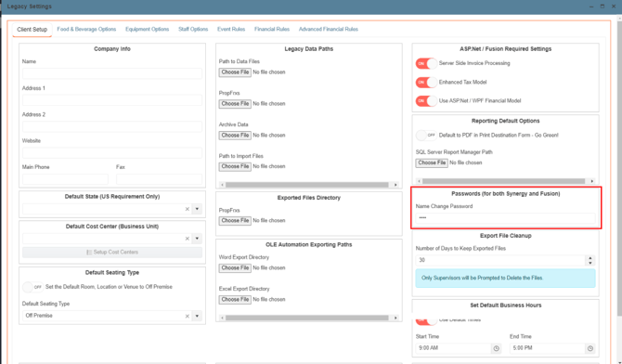Expand the Default State dropdown
Image resolution: width=622 pixels, height=364 pixels.
pyautogui.click(x=197, y=209)
